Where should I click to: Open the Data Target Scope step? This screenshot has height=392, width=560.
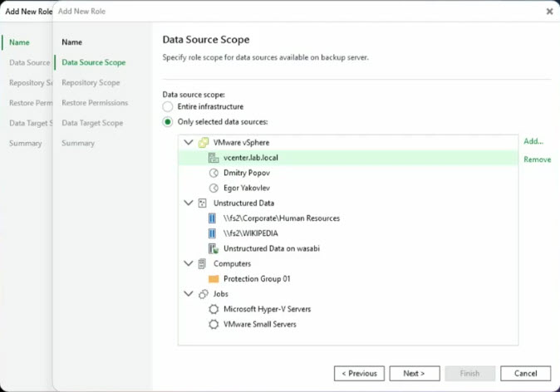[x=92, y=123]
